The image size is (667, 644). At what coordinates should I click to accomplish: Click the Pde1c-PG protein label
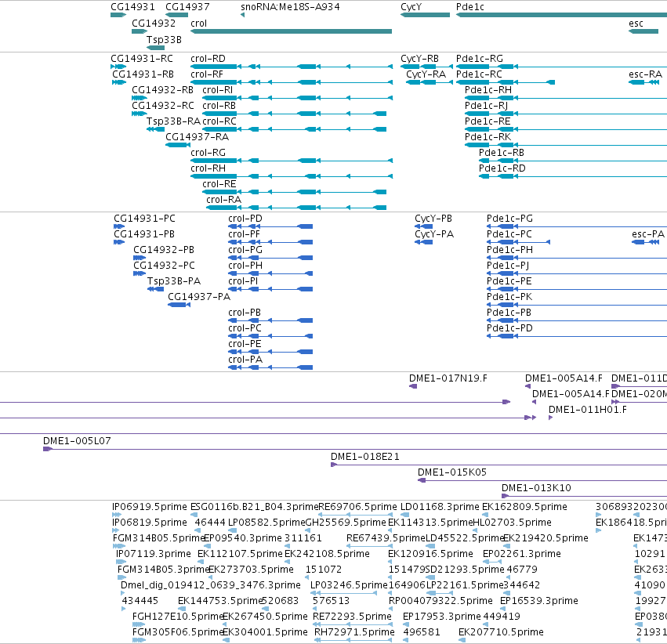pos(509,219)
